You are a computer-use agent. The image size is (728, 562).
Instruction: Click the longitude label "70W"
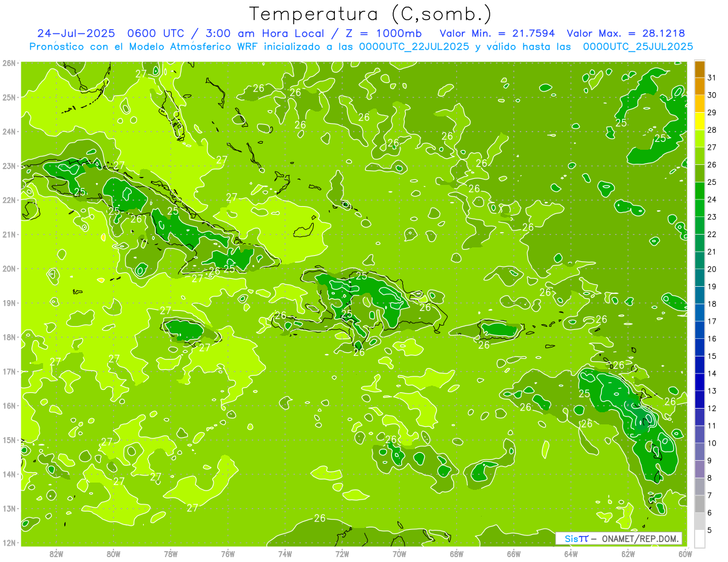(x=399, y=554)
